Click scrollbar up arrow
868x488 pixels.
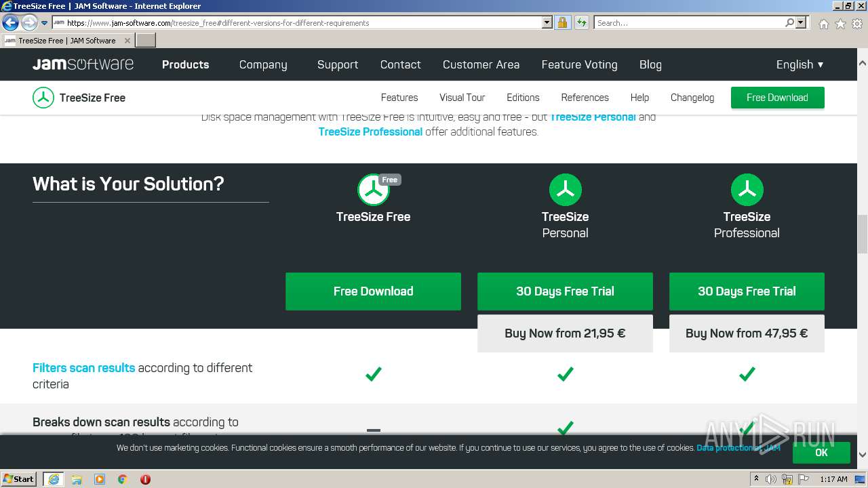click(863, 63)
